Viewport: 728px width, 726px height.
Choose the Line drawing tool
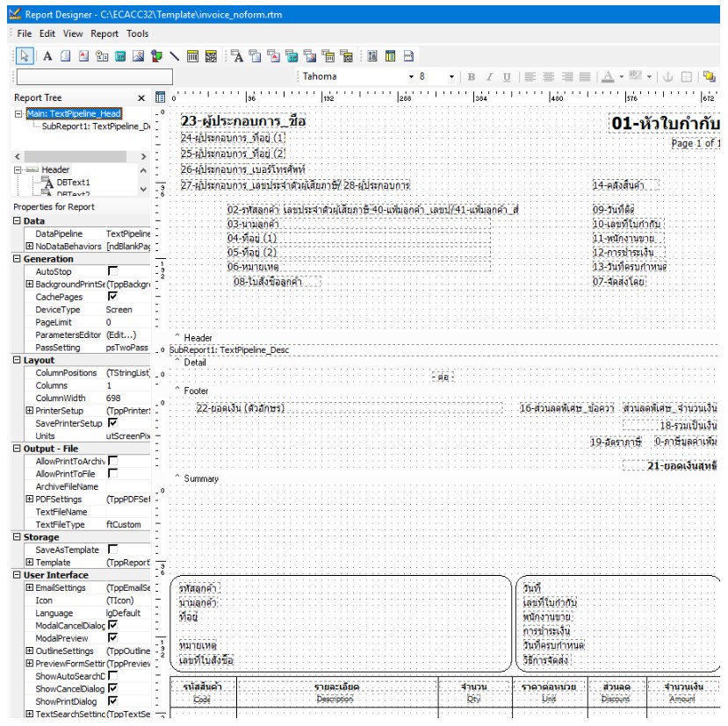point(175,56)
